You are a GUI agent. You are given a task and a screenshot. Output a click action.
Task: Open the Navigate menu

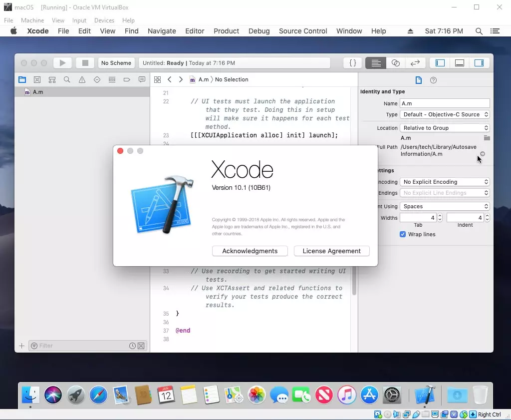click(162, 31)
